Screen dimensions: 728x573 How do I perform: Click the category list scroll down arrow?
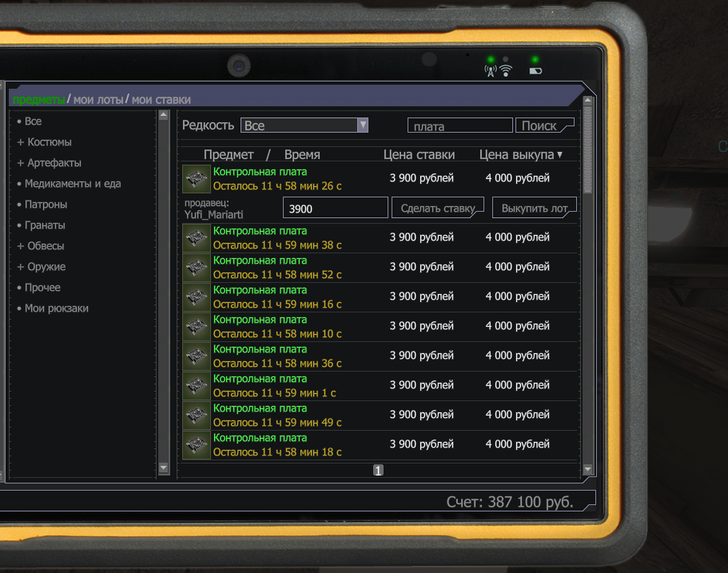pos(164,468)
